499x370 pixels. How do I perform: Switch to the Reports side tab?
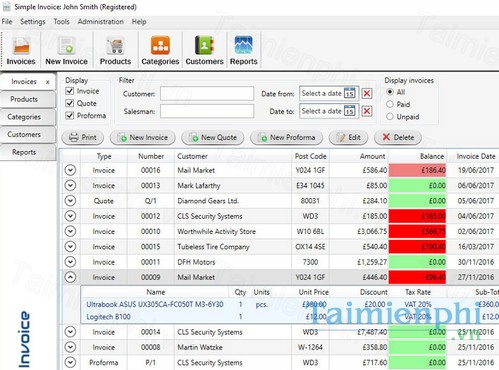tap(28, 152)
